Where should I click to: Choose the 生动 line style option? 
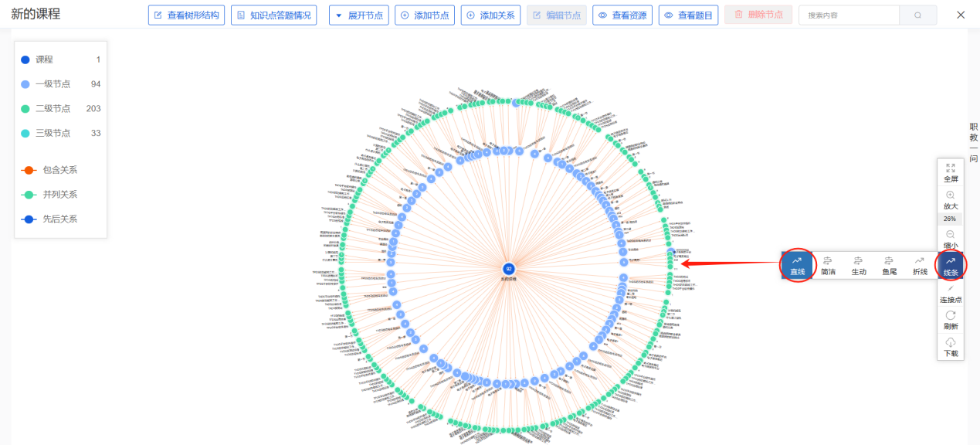[859, 266]
